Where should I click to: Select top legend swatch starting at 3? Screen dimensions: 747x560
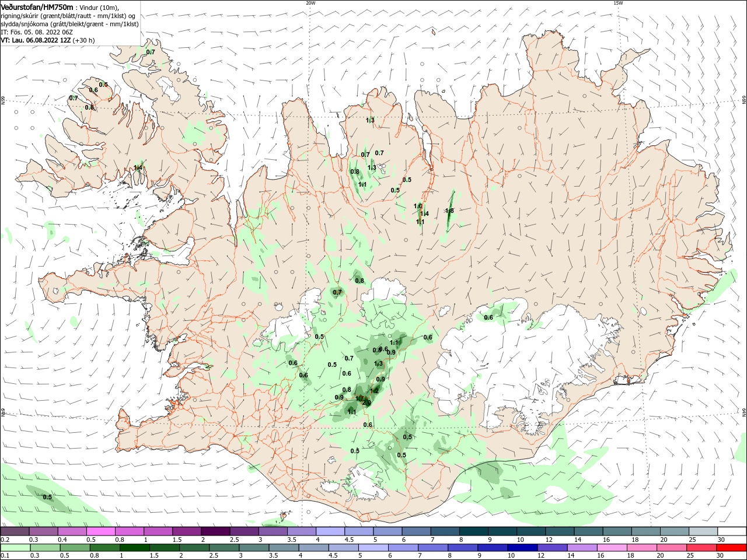[x=273, y=531]
